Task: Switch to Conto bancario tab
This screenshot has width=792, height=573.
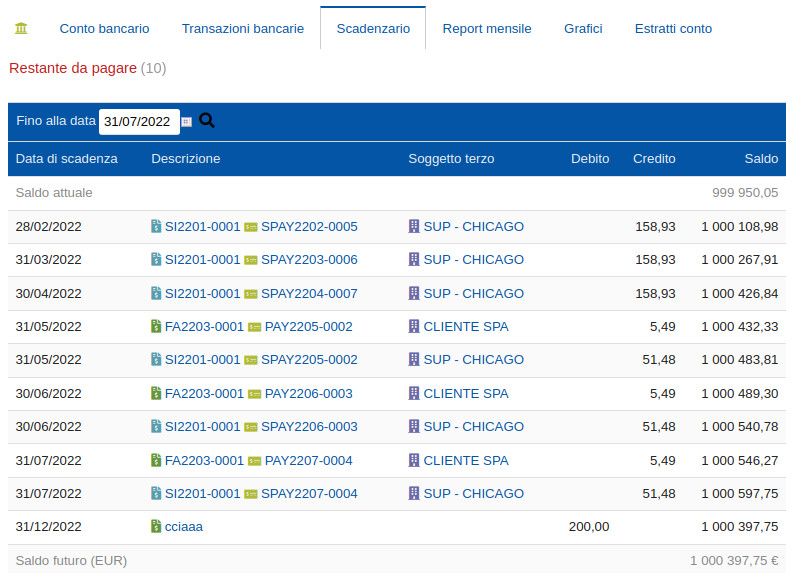Action: pyautogui.click(x=104, y=29)
